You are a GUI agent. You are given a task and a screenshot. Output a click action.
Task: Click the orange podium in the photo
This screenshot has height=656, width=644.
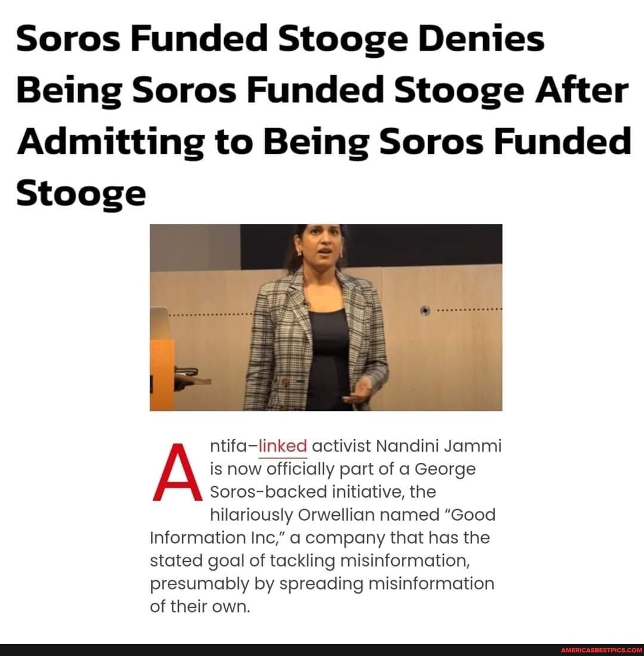click(162, 374)
